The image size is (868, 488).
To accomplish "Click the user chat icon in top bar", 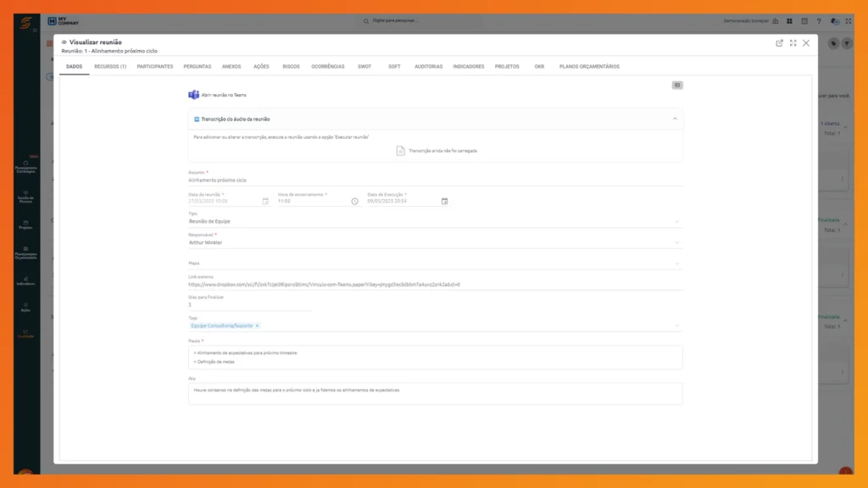I will (834, 21).
